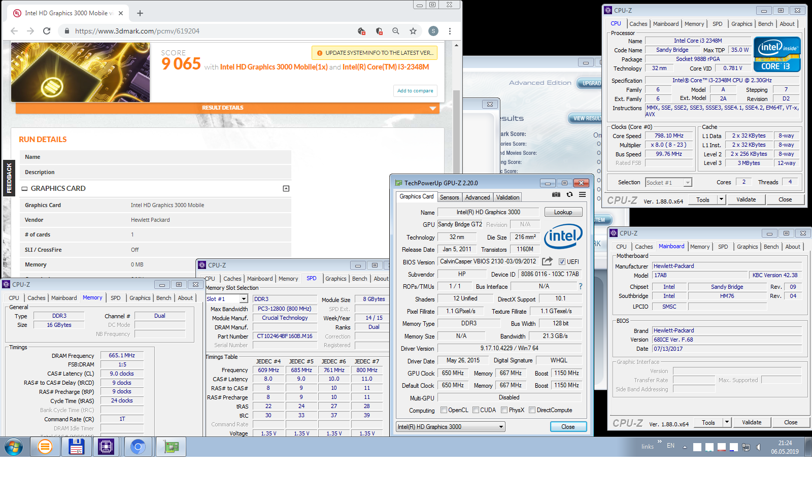Toggle CUDA checkbox

(x=476, y=410)
